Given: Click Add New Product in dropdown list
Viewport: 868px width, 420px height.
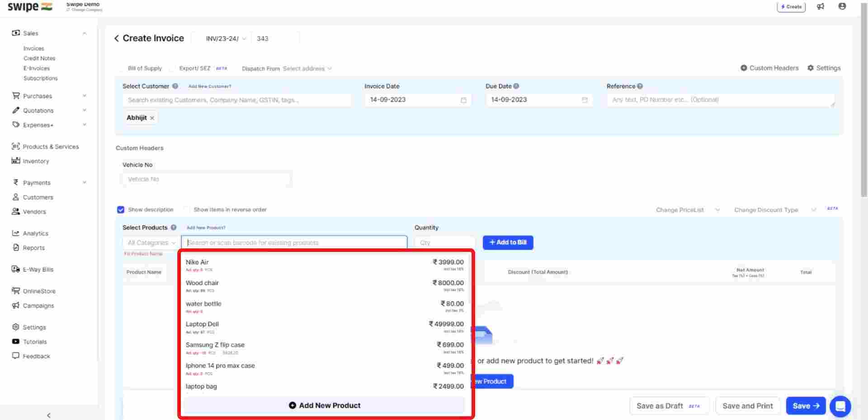Looking at the screenshot, I should [325, 406].
